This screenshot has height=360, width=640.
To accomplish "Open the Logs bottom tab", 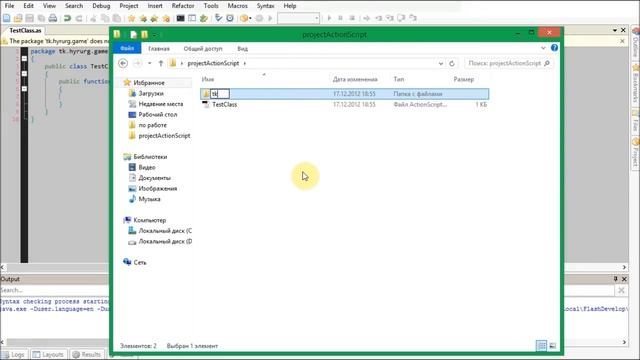I will (x=14, y=354).
